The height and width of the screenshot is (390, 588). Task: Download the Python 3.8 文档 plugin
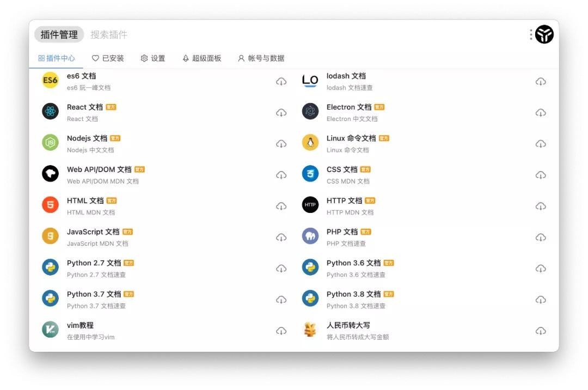point(541,299)
